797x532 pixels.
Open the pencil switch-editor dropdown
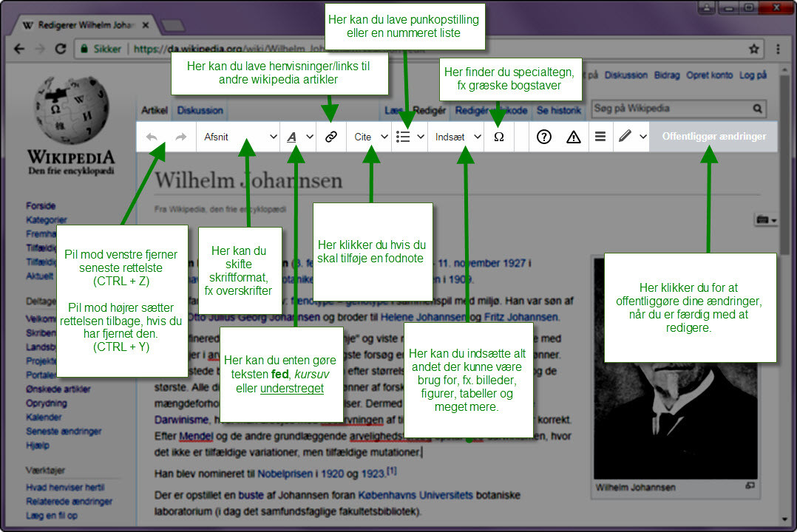coord(632,137)
